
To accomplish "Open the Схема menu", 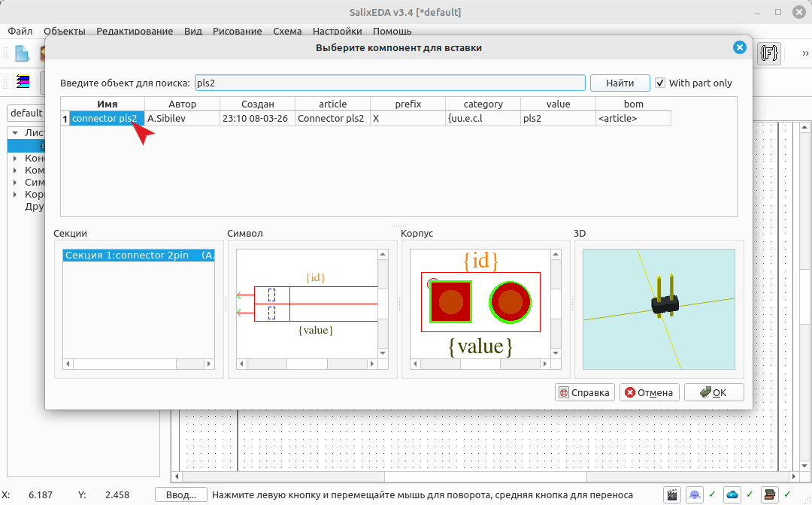I will 287,31.
